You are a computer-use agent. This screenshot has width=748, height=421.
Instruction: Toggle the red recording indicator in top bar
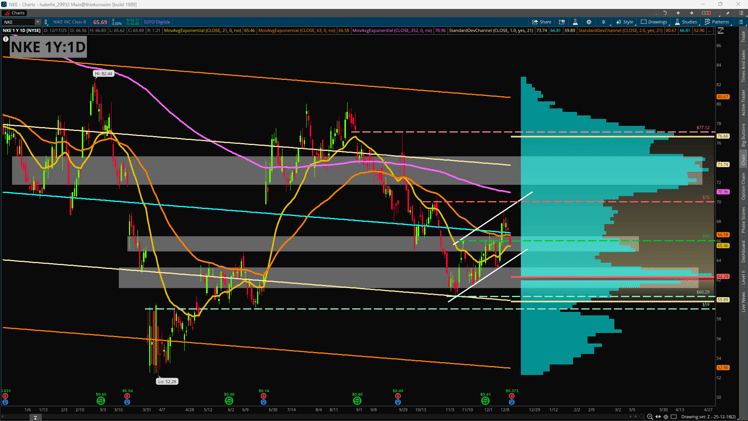coord(706,13)
